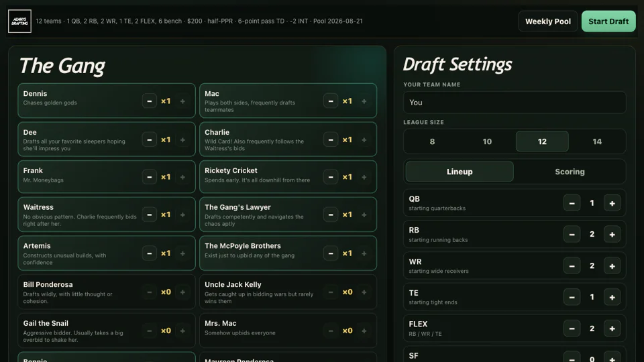This screenshot has height=362, width=644.
Task: Add another Charlie bot
Action: tap(364, 140)
